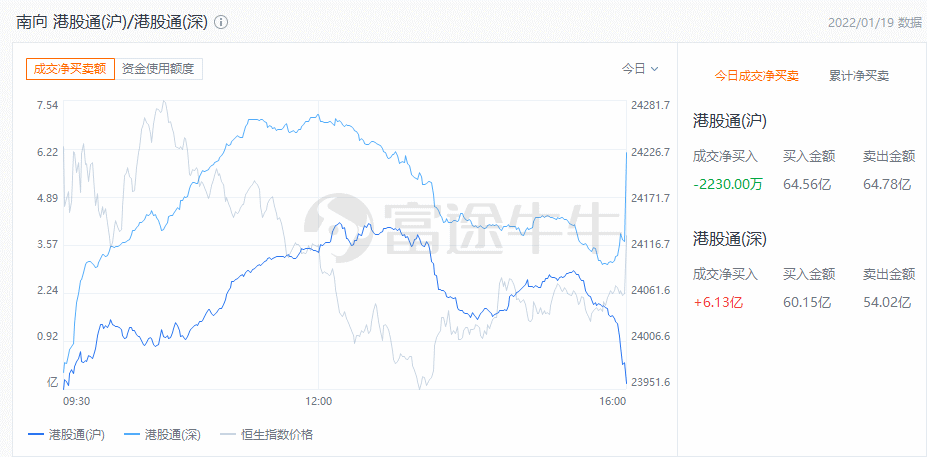Click the 2022/01/19 数据 date label

point(875,22)
